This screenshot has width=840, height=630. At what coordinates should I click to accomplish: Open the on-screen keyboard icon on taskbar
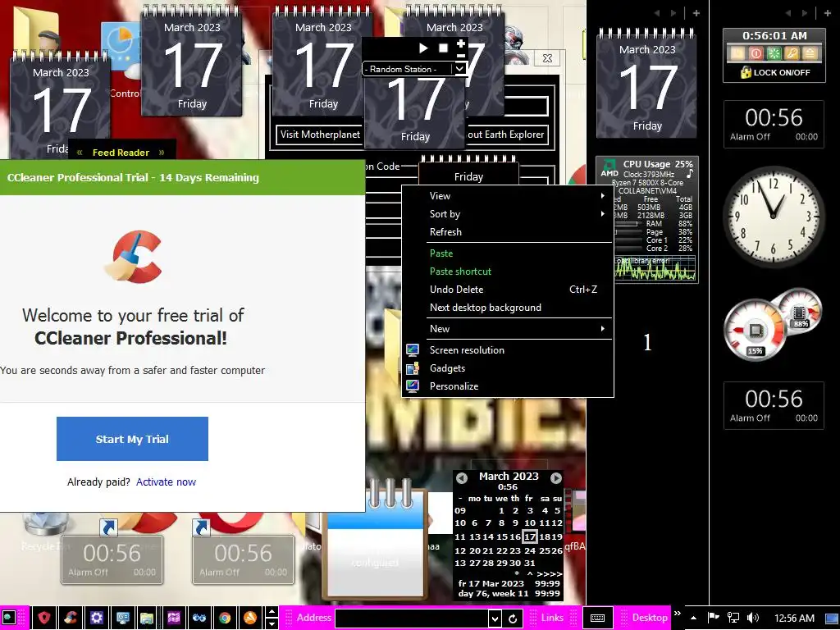pos(597,618)
